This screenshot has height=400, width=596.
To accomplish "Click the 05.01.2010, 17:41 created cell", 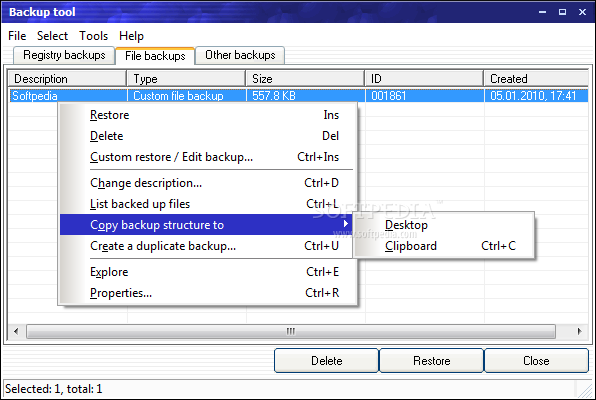I will coord(533,96).
